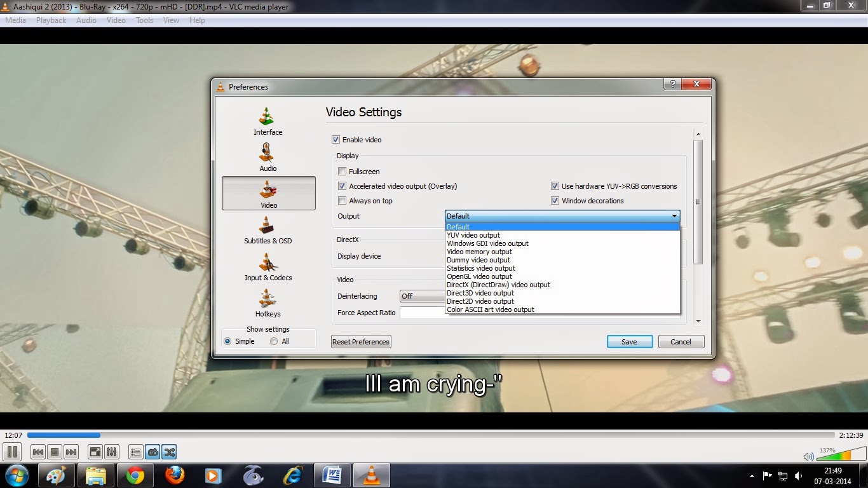Open Input & Codecs preferences
868x488 pixels.
click(268, 266)
